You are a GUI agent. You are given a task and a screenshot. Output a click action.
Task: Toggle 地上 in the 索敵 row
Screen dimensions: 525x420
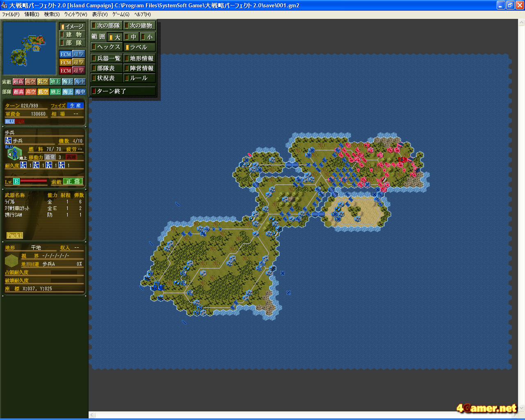tap(55, 82)
